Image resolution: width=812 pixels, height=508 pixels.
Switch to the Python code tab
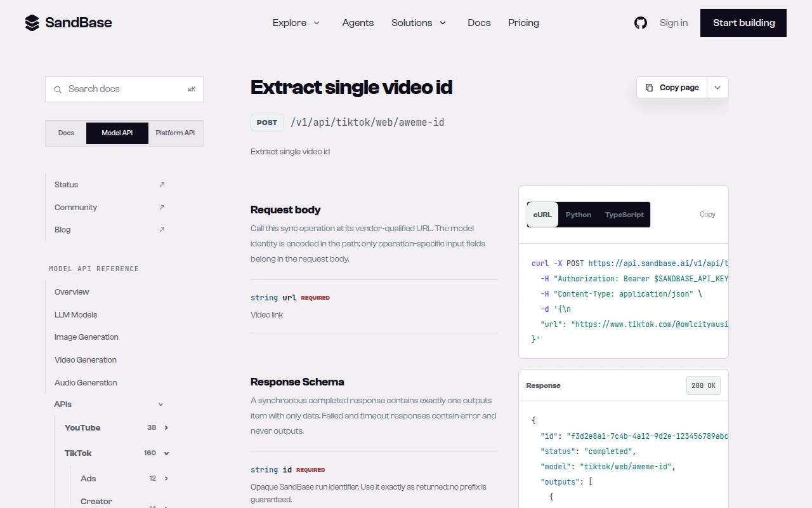579,215
